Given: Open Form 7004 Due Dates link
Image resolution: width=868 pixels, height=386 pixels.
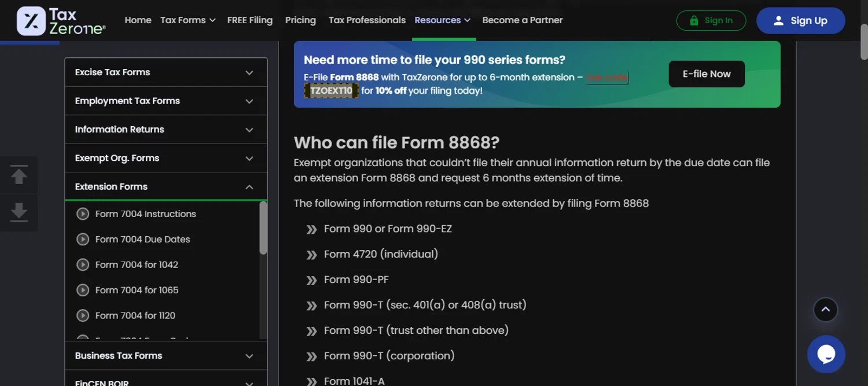Looking at the screenshot, I should click(142, 239).
